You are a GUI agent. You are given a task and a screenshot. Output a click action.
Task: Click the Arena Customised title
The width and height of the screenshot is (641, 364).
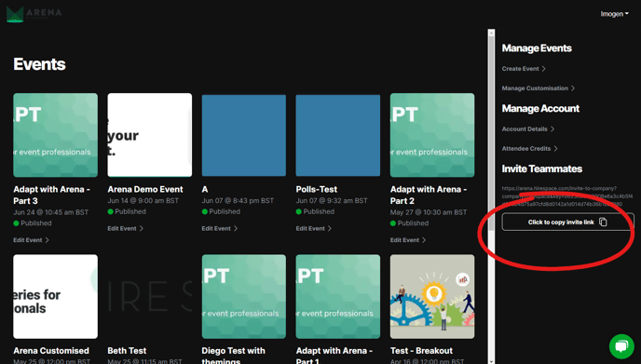click(51, 351)
